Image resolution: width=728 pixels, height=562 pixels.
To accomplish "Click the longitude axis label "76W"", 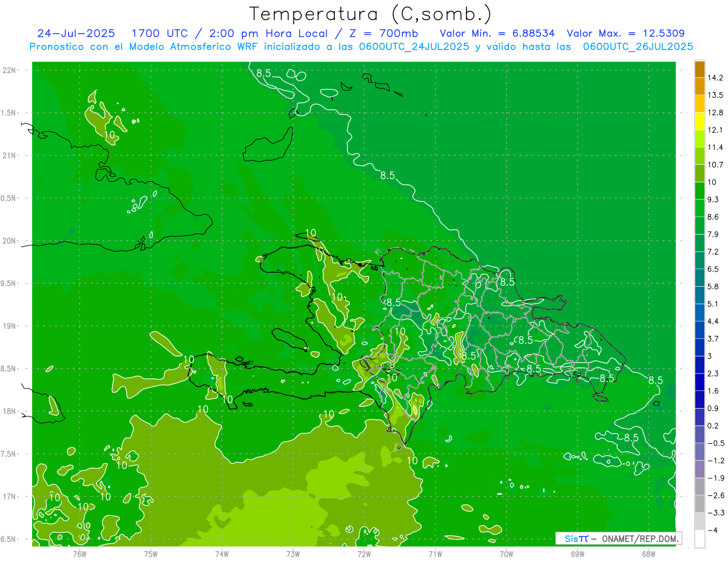I will (x=79, y=554).
